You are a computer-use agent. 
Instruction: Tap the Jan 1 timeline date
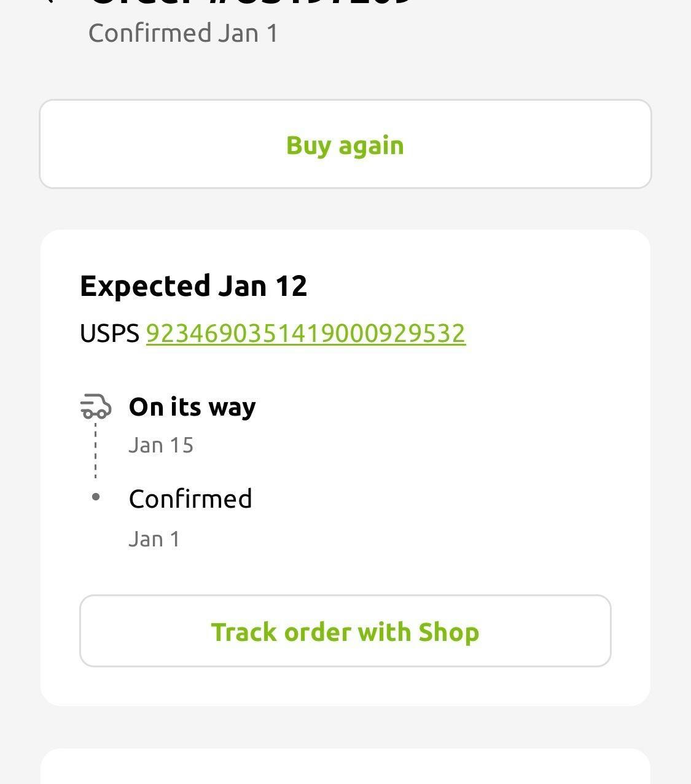click(154, 539)
